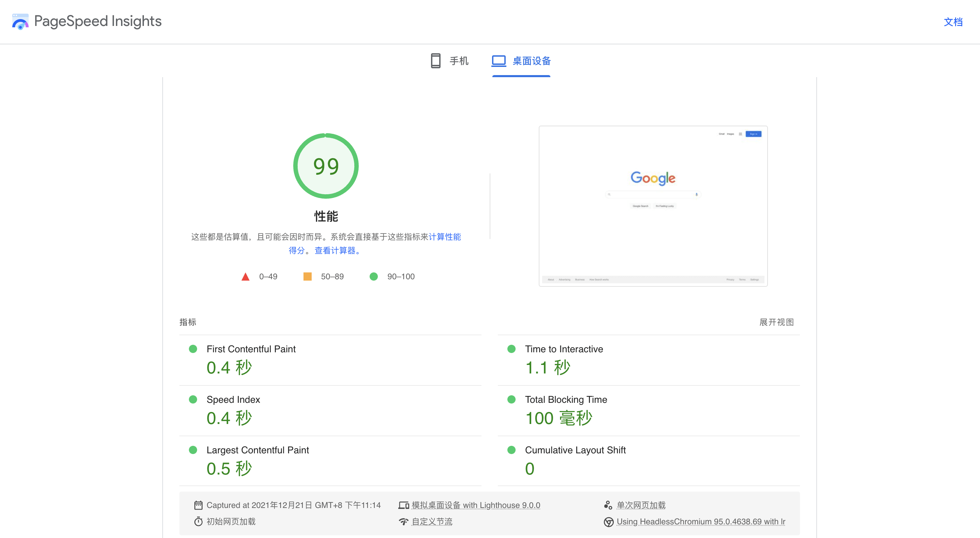Click the network throttling icon beside 自定义节流
Image resolution: width=980 pixels, height=538 pixels.
coord(404,522)
